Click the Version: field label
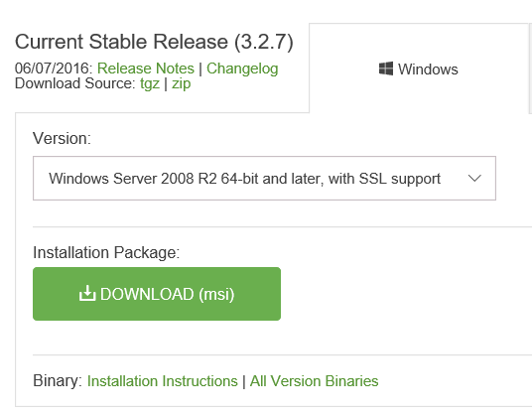532x414 pixels. click(62, 138)
